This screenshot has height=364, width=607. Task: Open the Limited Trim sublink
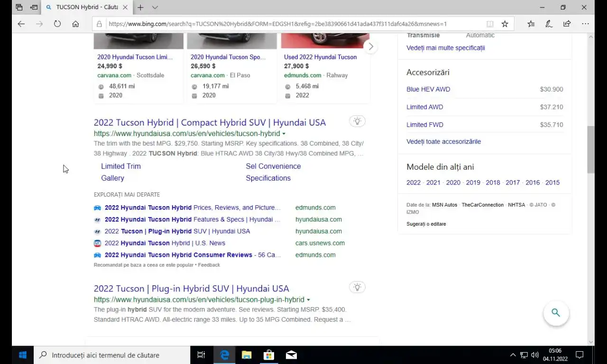[x=121, y=166]
